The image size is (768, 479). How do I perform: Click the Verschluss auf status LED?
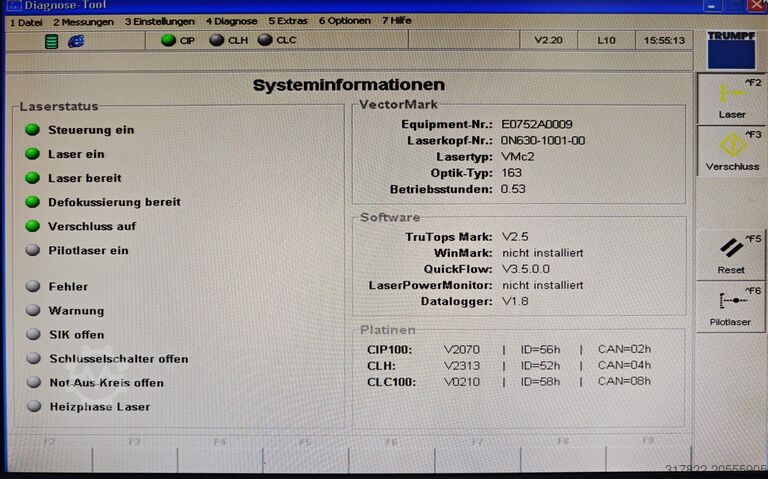pos(32,226)
